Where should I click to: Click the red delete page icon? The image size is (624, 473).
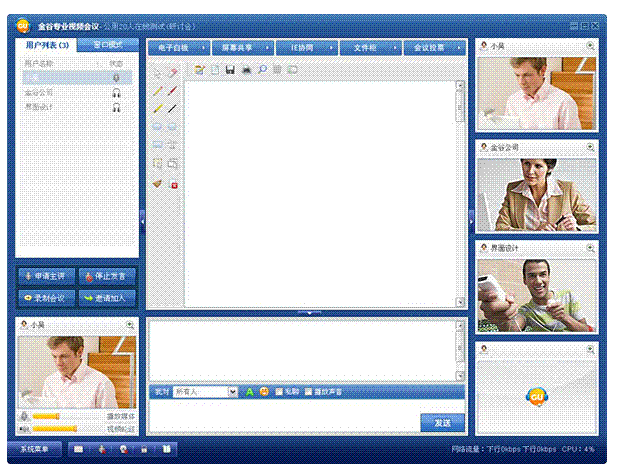tap(174, 185)
